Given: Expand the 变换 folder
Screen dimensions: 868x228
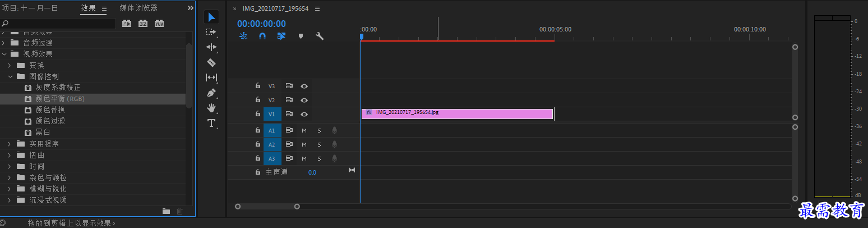Looking at the screenshot, I should [x=10, y=65].
